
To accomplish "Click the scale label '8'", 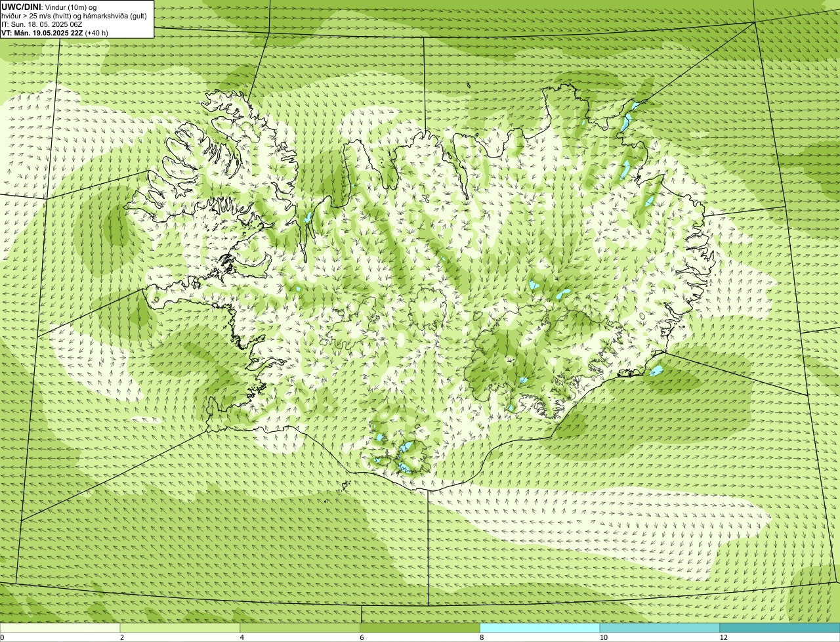I will click(x=482, y=637).
